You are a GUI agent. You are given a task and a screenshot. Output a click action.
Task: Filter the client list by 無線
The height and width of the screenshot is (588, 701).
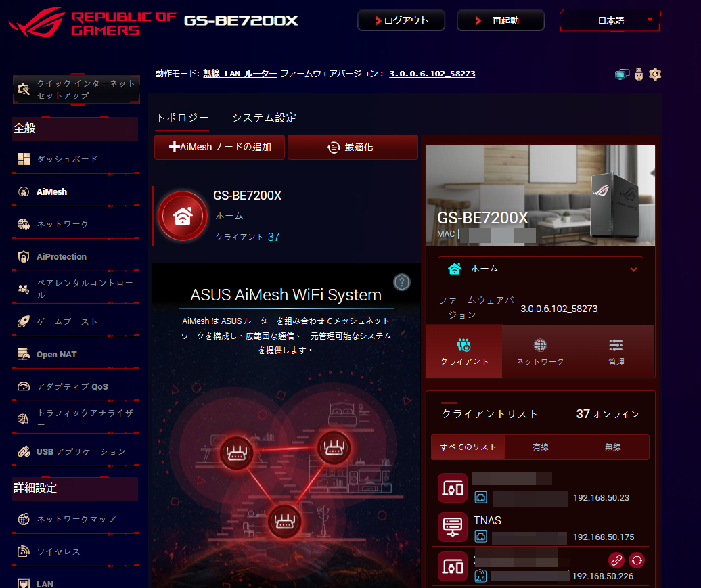612,447
